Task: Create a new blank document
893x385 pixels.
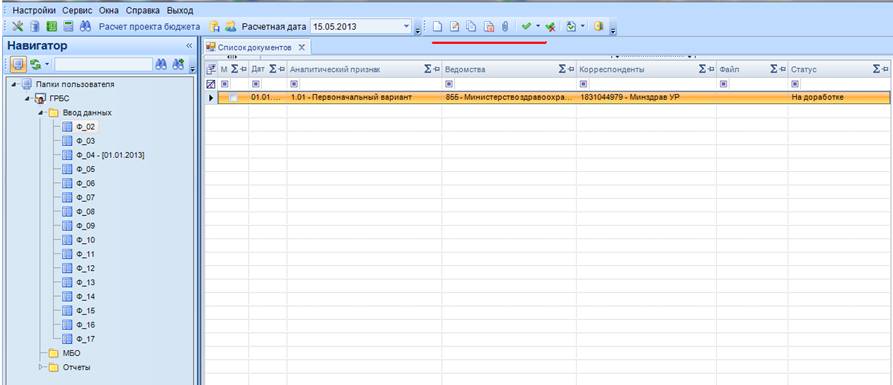Action: (x=437, y=26)
